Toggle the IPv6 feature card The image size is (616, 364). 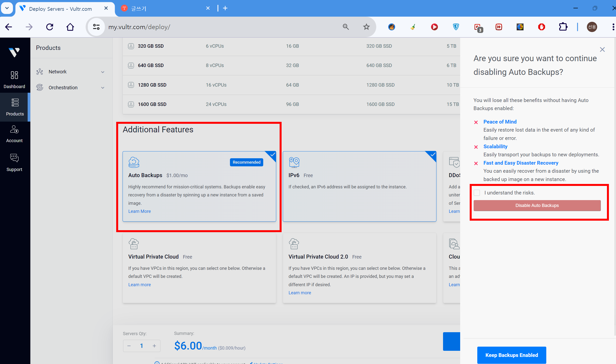pos(360,186)
